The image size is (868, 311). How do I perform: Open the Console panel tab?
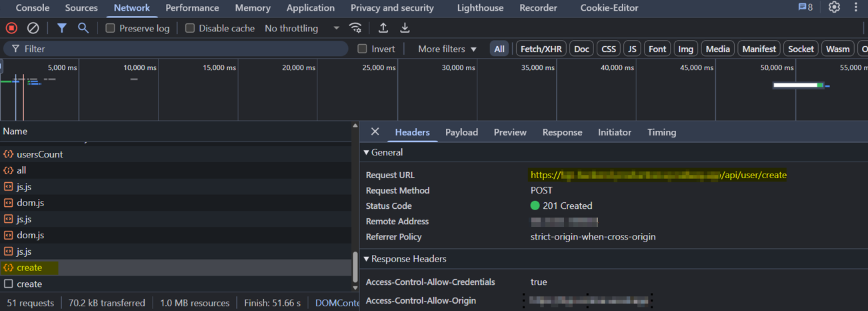tap(32, 8)
